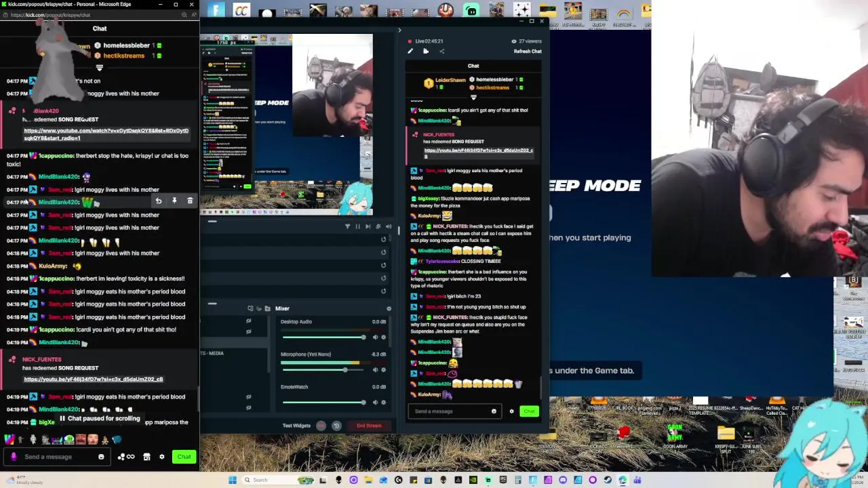The image size is (868, 488).
Task: Expand arrow under hectikstreams in Streamlabs chat
Action: [473, 98]
